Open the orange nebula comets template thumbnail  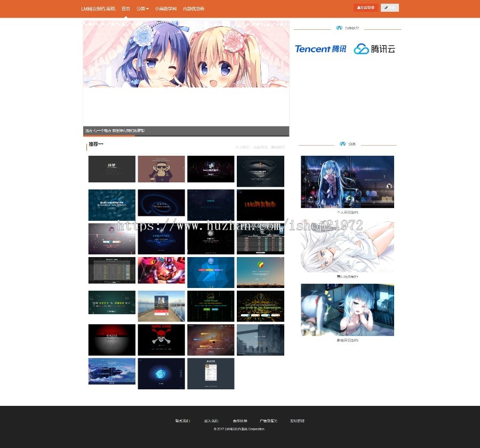211,340
